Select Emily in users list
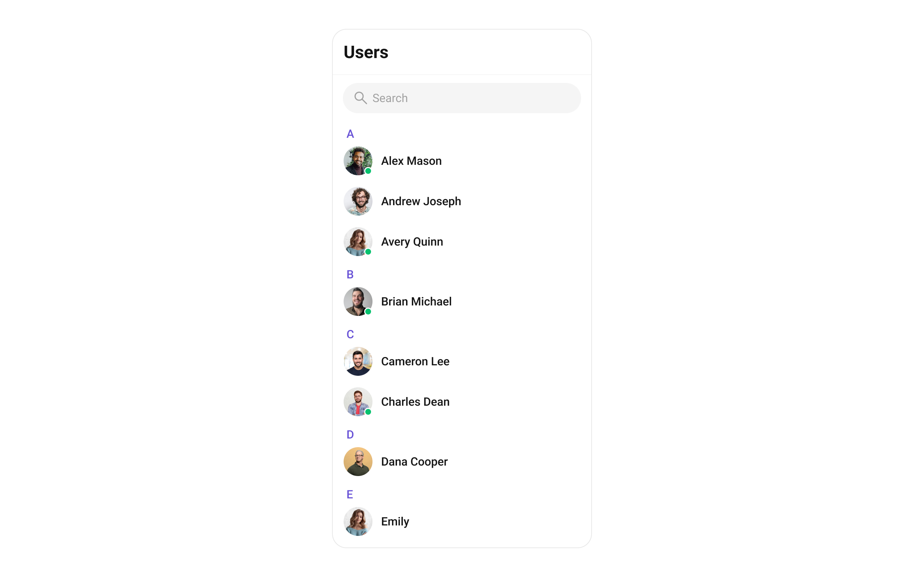The image size is (924, 577). (462, 522)
